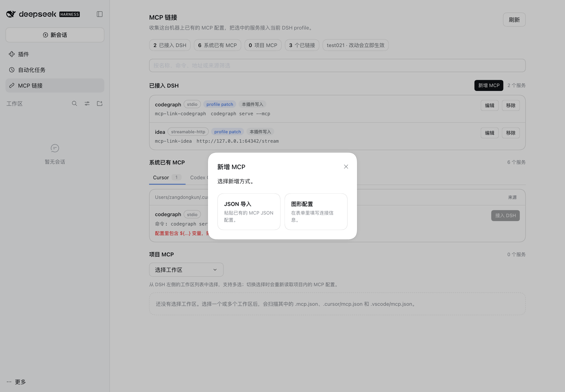Click the 新增 MCP button

[x=489, y=85]
